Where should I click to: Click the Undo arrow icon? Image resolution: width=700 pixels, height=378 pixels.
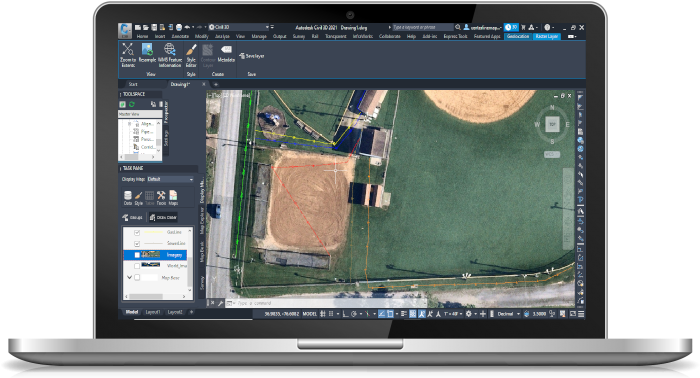pyautogui.click(x=187, y=27)
